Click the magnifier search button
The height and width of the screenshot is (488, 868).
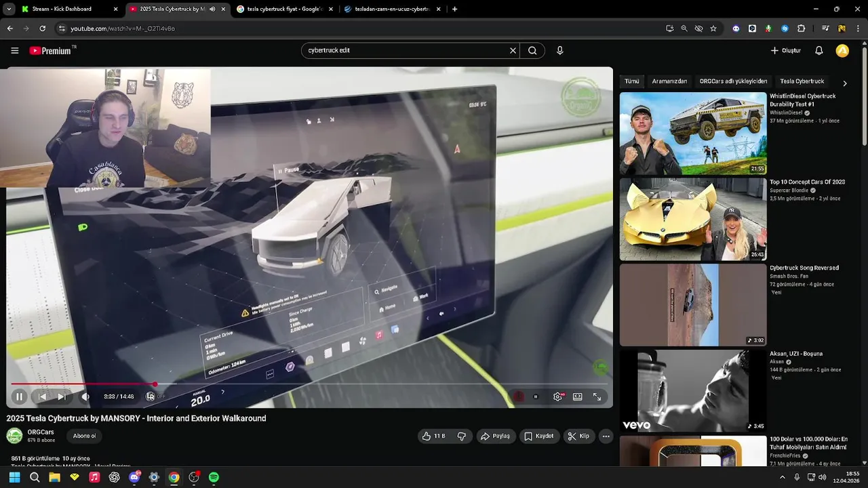coord(532,50)
